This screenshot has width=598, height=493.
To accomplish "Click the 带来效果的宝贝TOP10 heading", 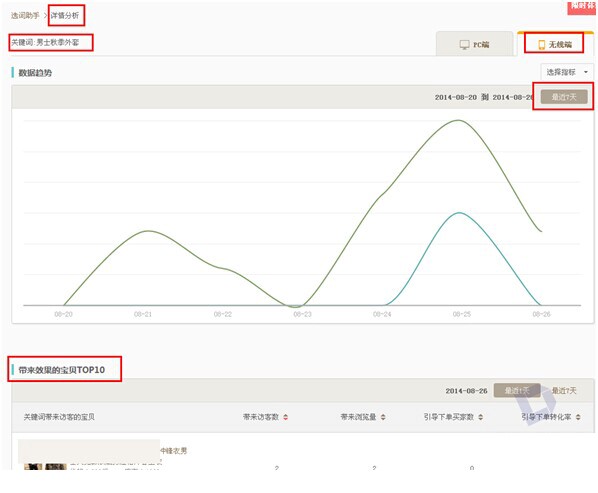I will pos(62,370).
